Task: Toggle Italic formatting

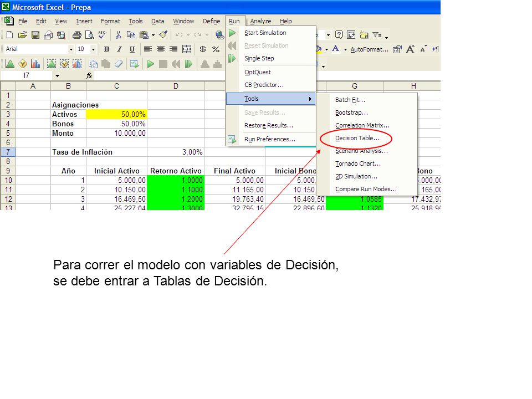Action: click(x=120, y=49)
